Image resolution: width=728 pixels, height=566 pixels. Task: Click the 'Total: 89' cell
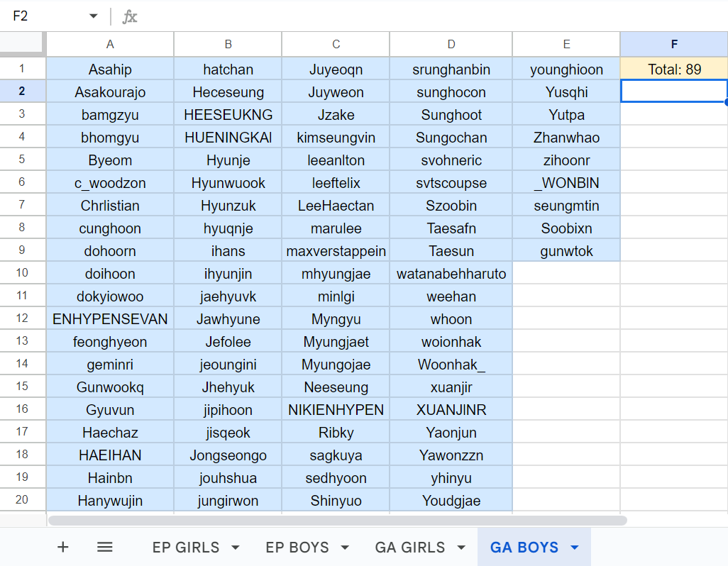pyautogui.click(x=674, y=69)
